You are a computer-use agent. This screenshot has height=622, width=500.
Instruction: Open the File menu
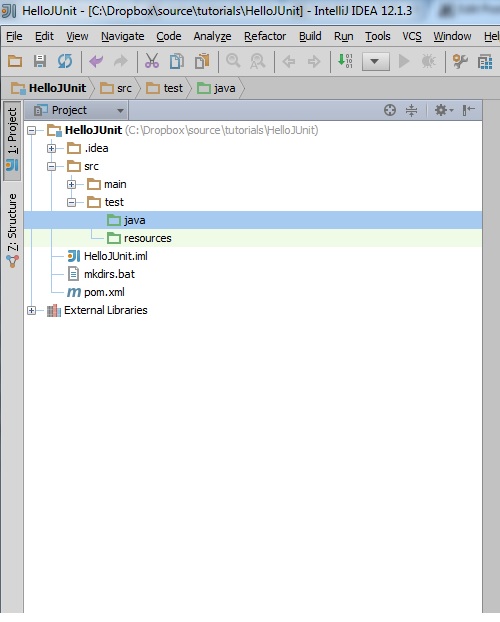pos(14,36)
